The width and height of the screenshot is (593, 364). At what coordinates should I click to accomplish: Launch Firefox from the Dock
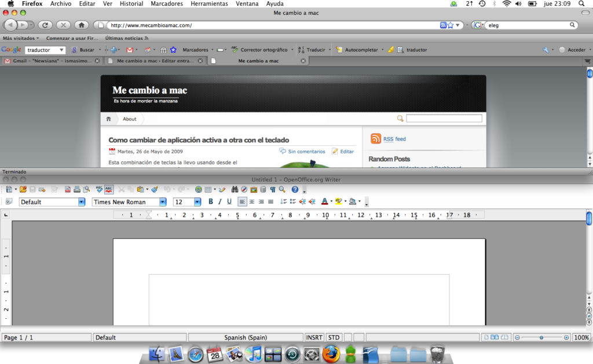coord(331,354)
